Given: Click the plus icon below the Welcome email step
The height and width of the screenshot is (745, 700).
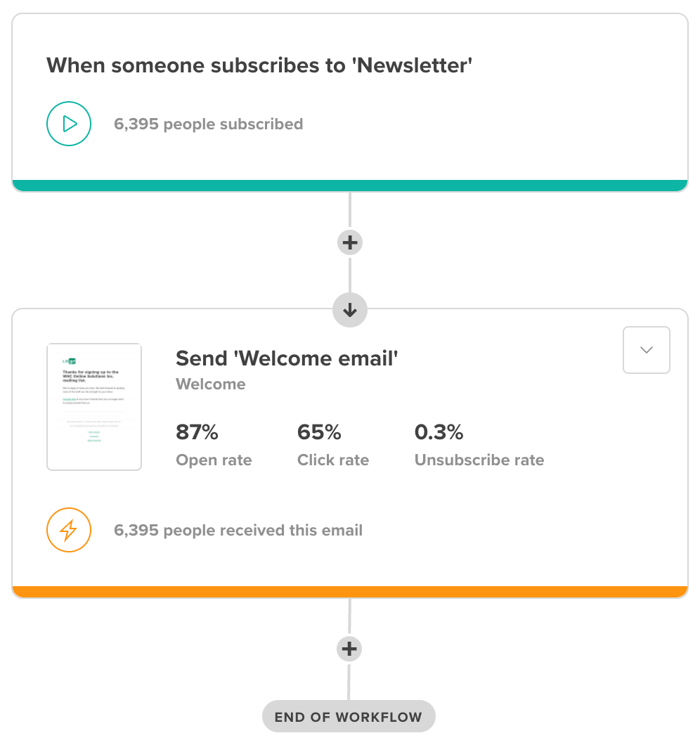Looking at the screenshot, I should (349, 649).
